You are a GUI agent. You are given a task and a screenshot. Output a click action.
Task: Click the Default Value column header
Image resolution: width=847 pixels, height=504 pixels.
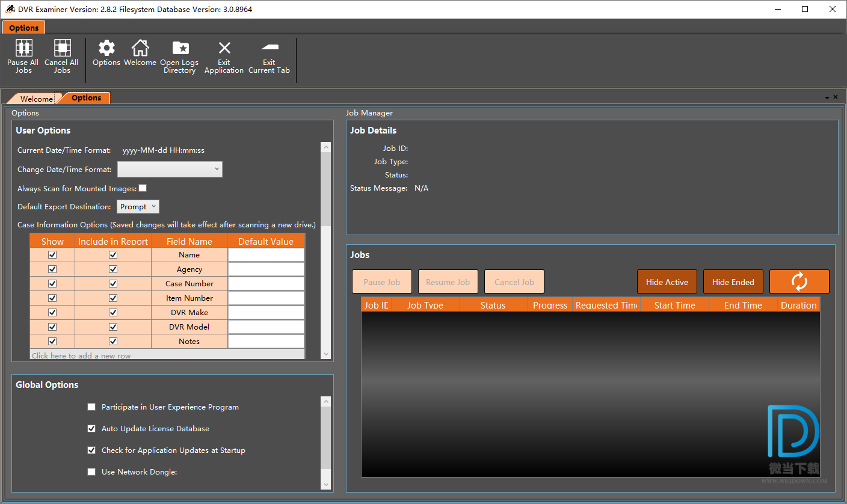(266, 241)
